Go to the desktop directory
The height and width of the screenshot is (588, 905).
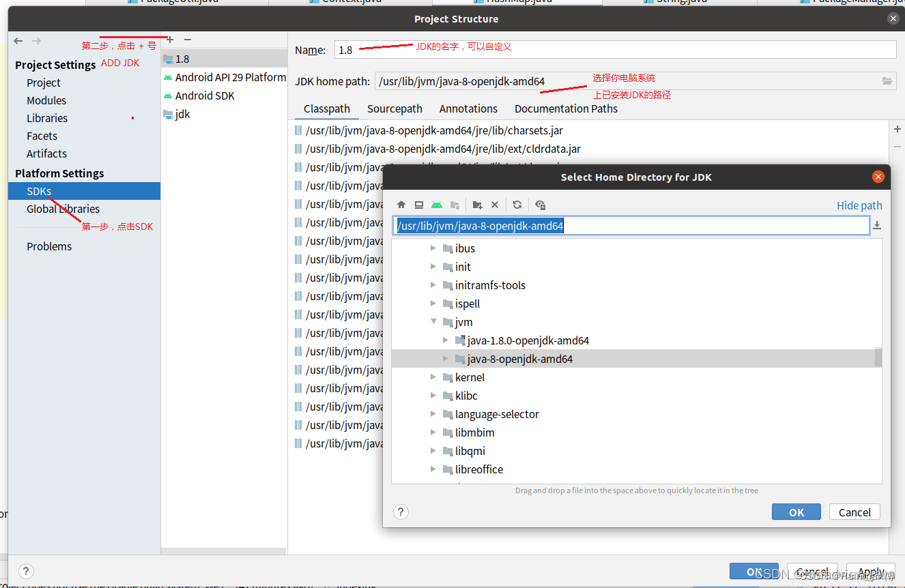tap(419, 205)
